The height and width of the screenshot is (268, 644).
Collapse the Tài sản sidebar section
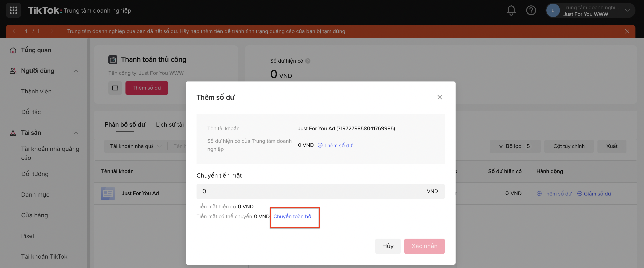76,133
